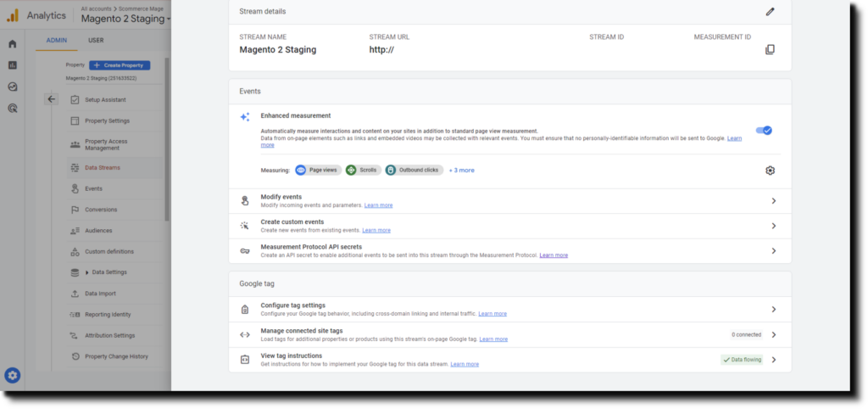Viewport: 868px width, 409px height.
Task: Click the admin panel vertical scrollbar
Action: click(x=167, y=138)
